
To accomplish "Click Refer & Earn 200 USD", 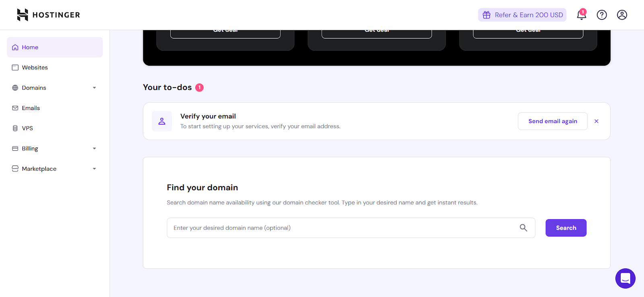I will coord(522,15).
